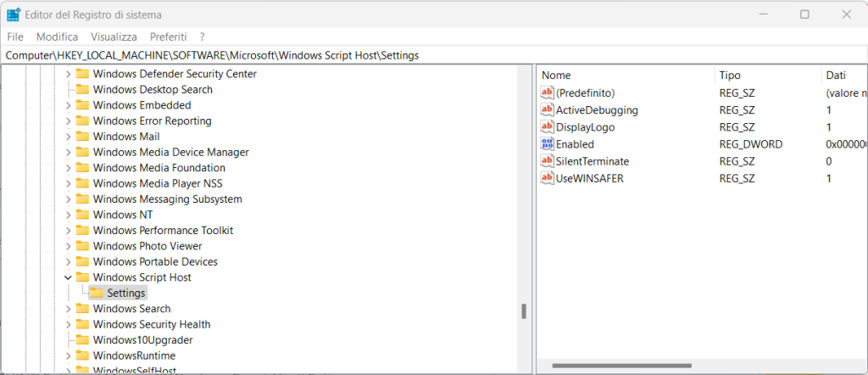Click the UseWINSAFER value icon
868x375 pixels.
(547, 178)
